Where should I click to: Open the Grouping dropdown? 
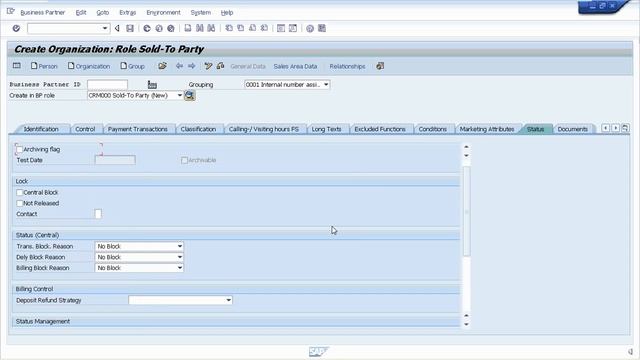click(x=326, y=84)
